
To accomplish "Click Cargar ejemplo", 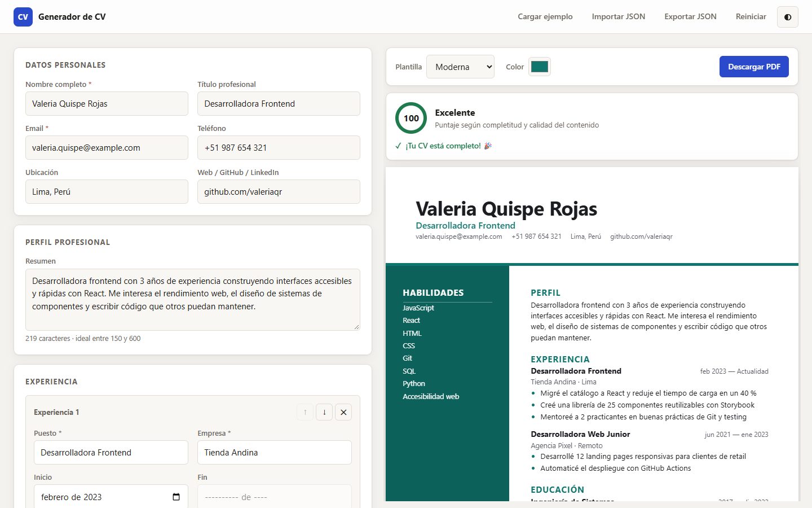I will [545, 17].
